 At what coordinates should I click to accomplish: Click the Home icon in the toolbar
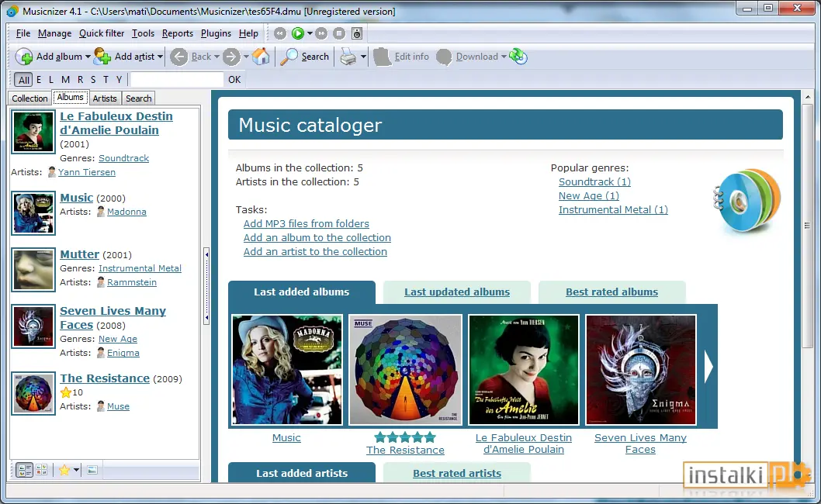(261, 57)
